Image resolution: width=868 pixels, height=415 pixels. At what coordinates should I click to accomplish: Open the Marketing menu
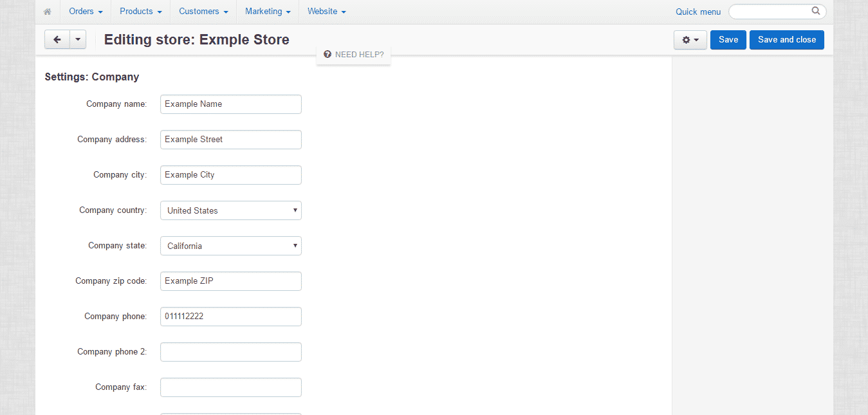point(268,12)
